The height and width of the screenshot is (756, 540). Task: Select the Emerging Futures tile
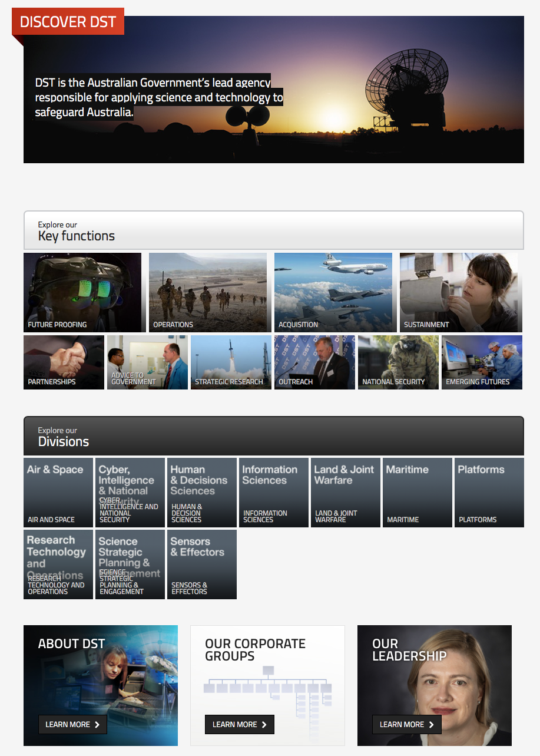coord(482,362)
